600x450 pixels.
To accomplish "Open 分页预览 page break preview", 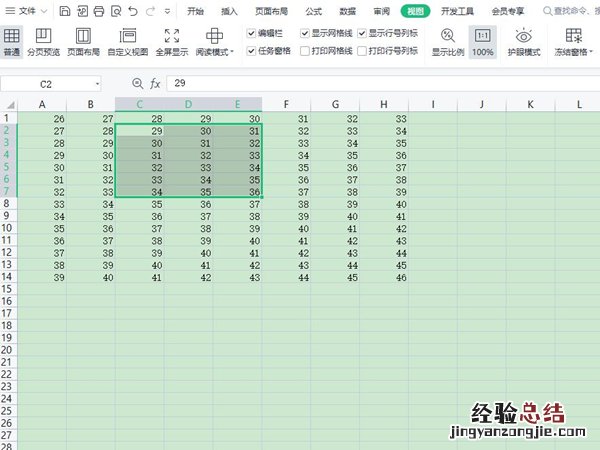I will (x=43, y=41).
